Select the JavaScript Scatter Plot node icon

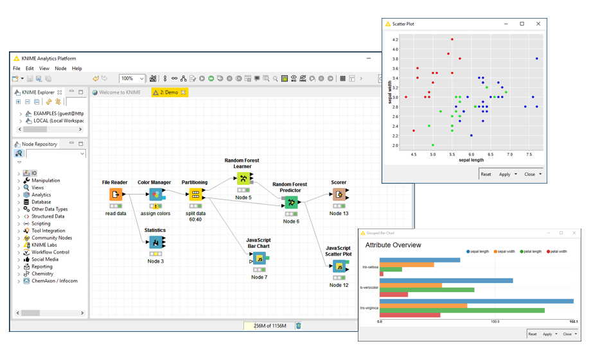339,266
